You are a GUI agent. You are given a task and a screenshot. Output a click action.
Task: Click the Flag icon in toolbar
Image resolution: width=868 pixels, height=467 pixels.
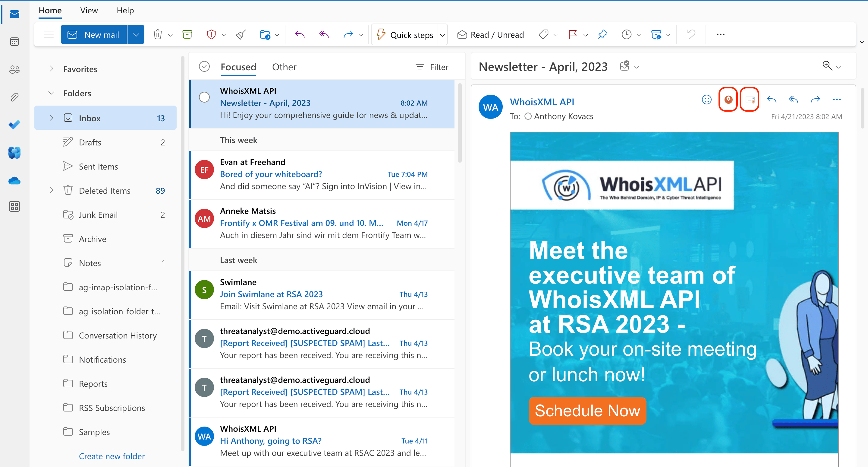(x=573, y=34)
